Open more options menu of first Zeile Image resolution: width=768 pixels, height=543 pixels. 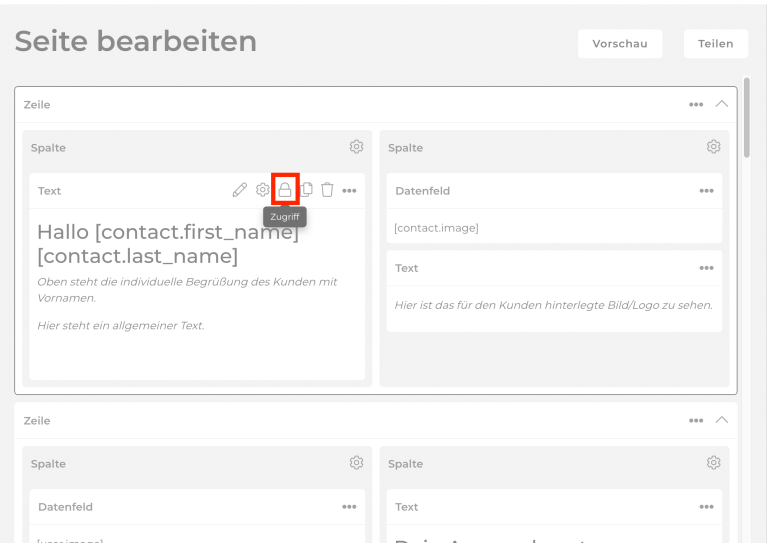[696, 105]
